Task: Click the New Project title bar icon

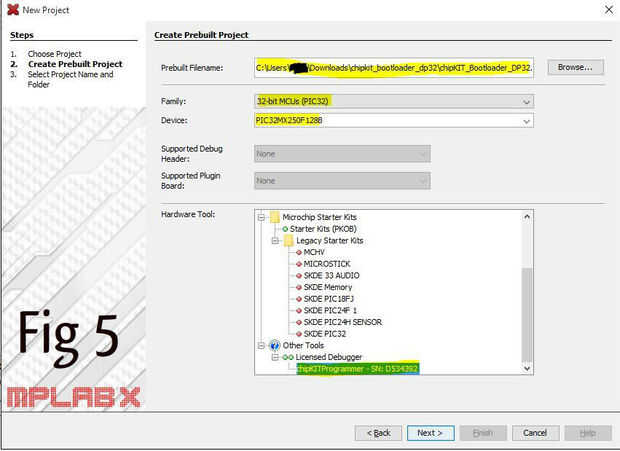Action: click(x=13, y=9)
